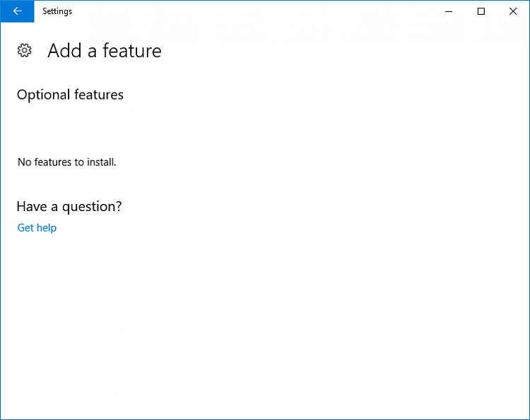The width and height of the screenshot is (530, 420).
Task: Click the word "Optional" in the subheading
Action: (42, 95)
